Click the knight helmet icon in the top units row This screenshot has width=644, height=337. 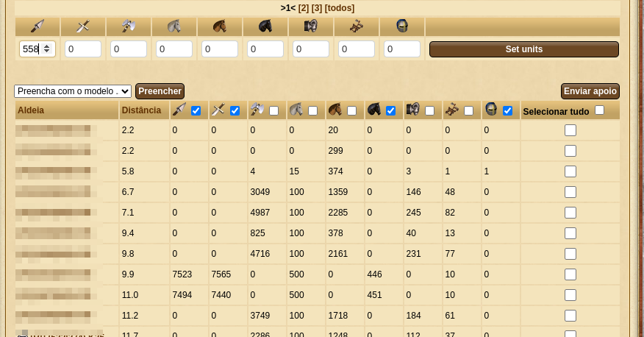(x=402, y=26)
